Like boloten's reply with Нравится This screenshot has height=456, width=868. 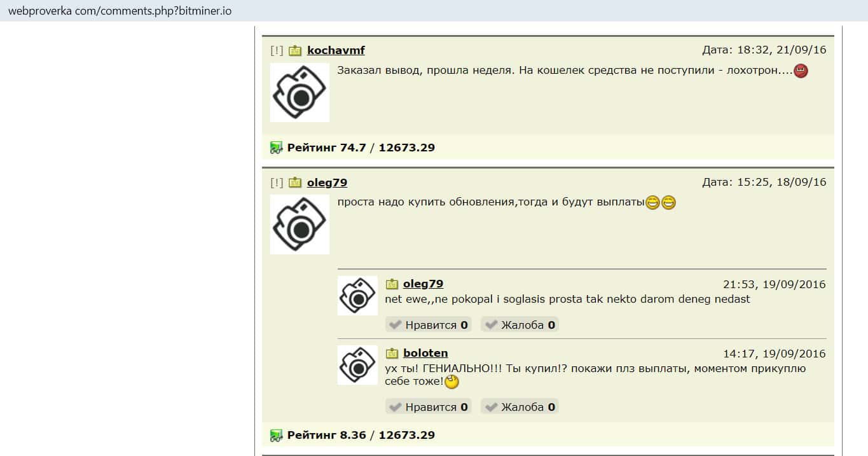[429, 407]
